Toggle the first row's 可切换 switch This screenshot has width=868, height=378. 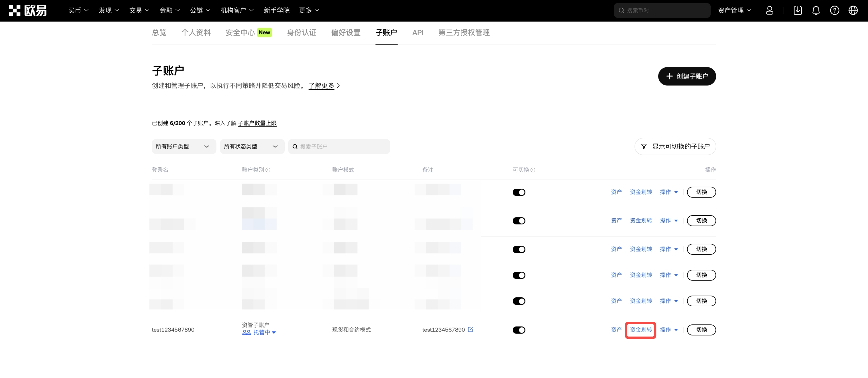click(x=519, y=192)
